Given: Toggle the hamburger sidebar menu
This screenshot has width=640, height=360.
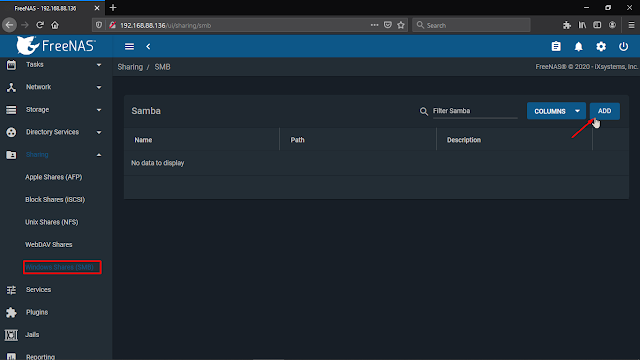Looking at the screenshot, I should (x=129, y=47).
